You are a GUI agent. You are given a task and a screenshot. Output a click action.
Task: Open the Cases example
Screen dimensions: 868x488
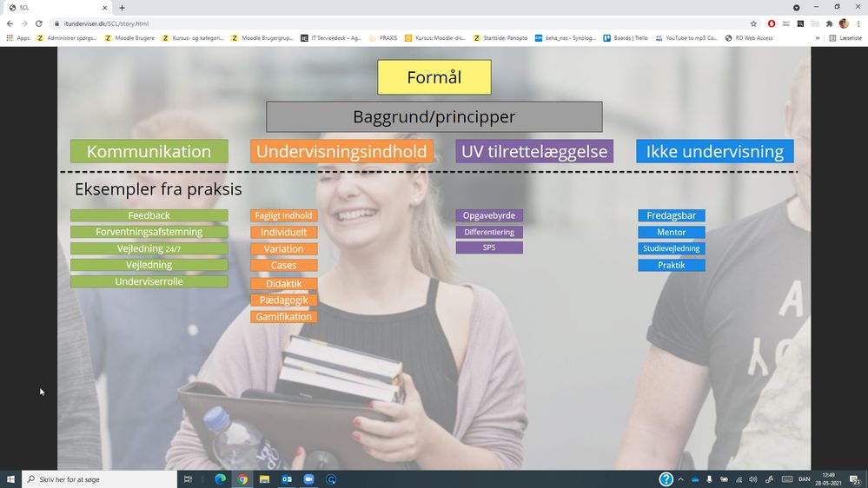[x=283, y=265]
